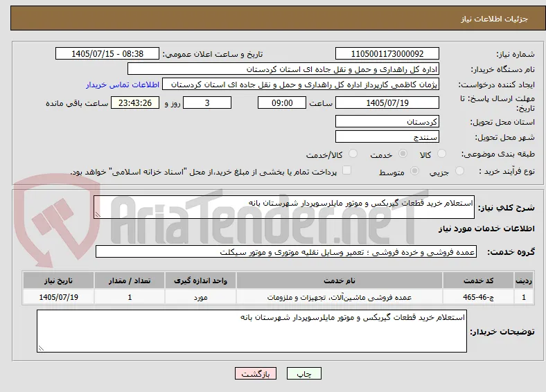Click the شماره نیاز label
546x392 pixels.
point(515,54)
